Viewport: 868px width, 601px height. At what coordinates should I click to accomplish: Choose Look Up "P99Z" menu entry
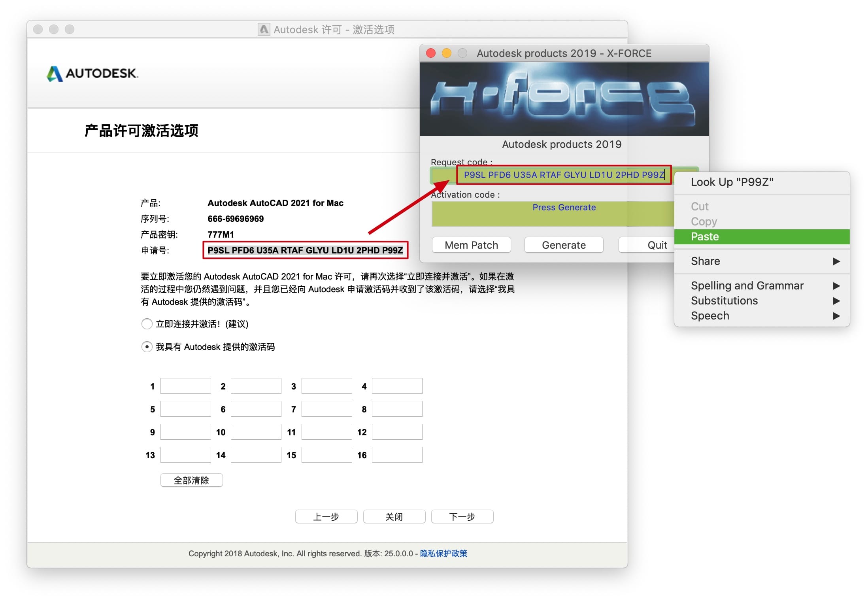tap(732, 182)
